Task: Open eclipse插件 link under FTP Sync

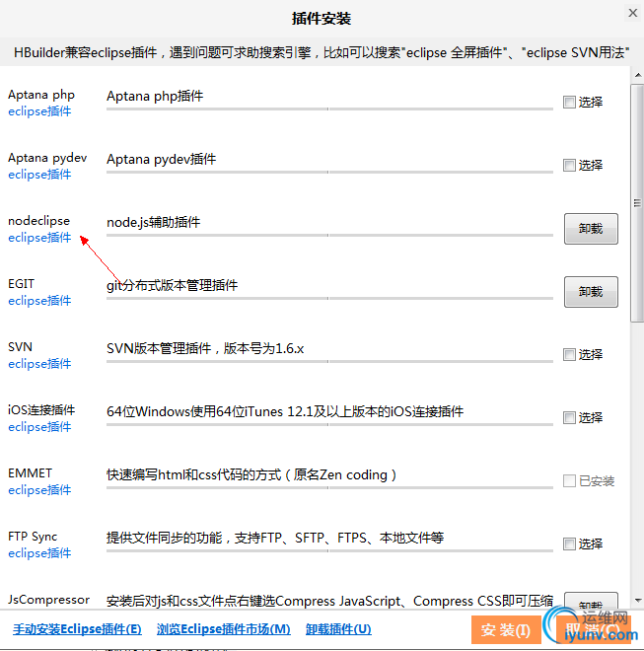Action: pyautogui.click(x=39, y=553)
